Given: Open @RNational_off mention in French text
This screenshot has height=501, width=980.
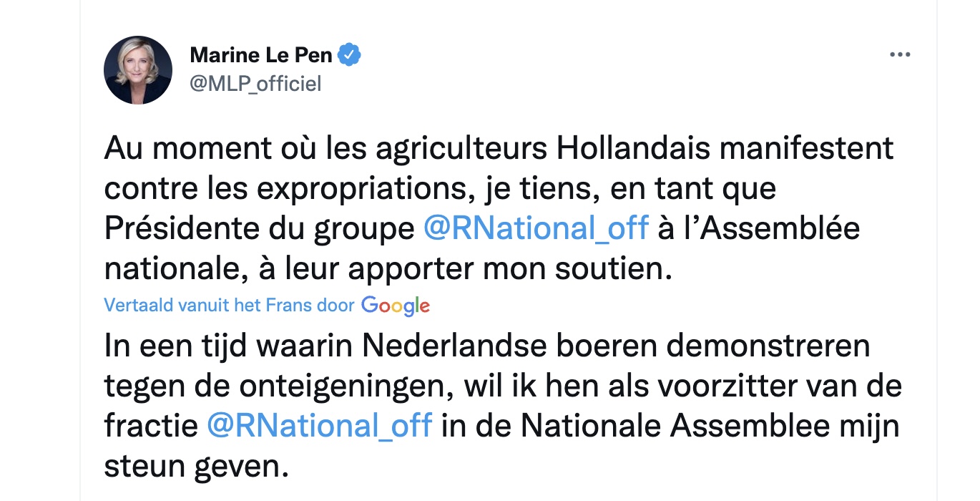Looking at the screenshot, I should coord(536,228).
